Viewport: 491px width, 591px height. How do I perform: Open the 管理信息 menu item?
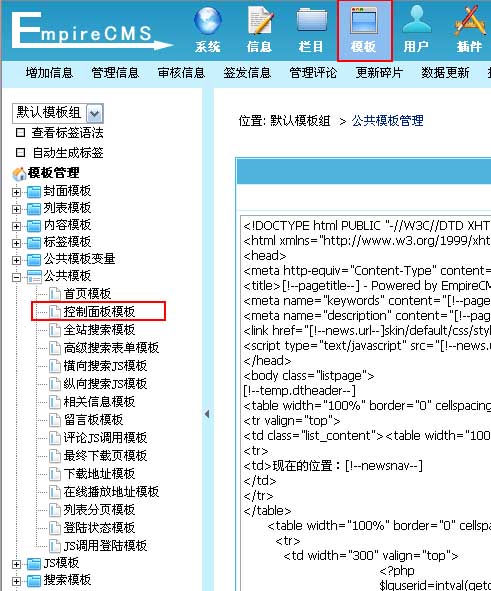click(115, 73)
